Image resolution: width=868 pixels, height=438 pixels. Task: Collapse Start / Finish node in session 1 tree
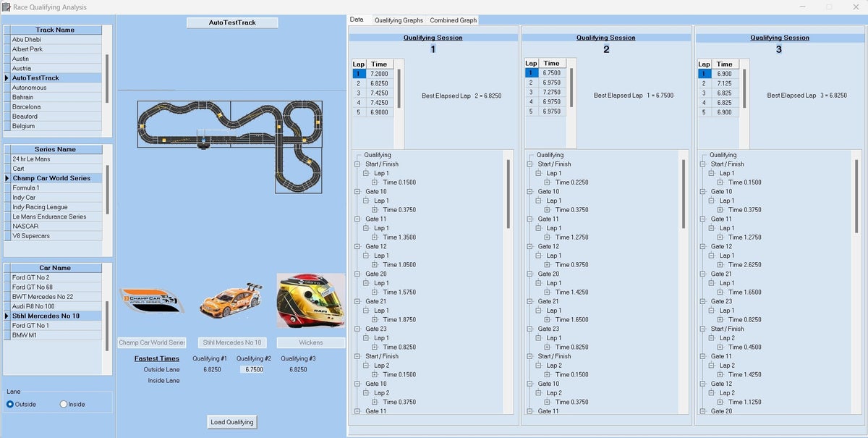(x=357, y=164)
